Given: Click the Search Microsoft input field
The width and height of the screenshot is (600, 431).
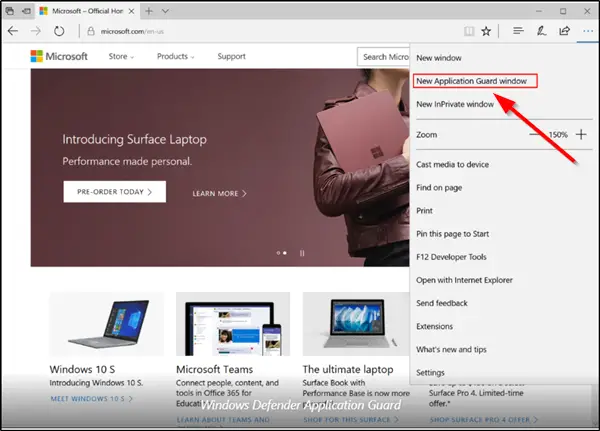Looking at the screenshot, I should pos(383,57).
